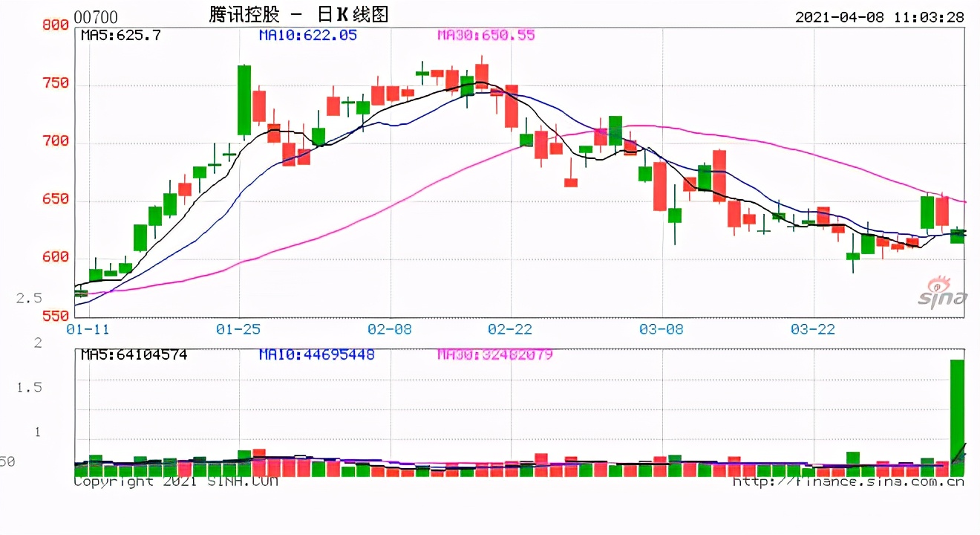Click the 550 price axis label

click(x=54, y=316)
